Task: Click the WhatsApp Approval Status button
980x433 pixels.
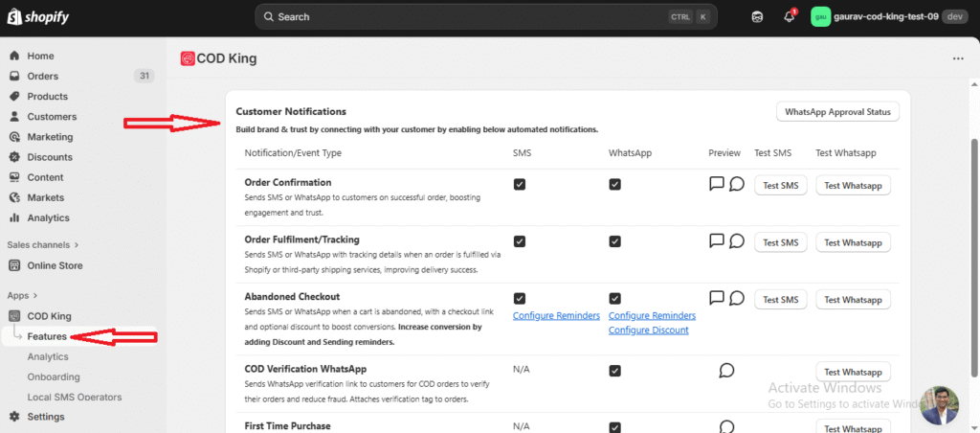Action: [837, 112]
